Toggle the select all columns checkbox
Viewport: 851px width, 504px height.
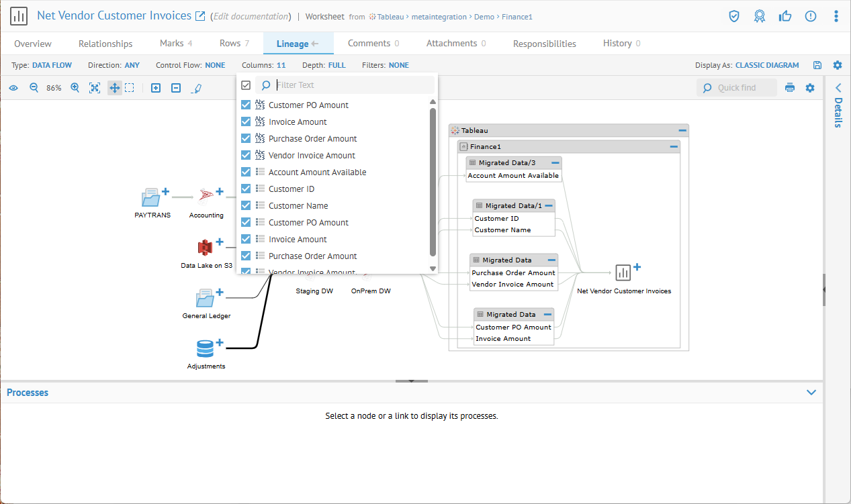tap(246, 85)
